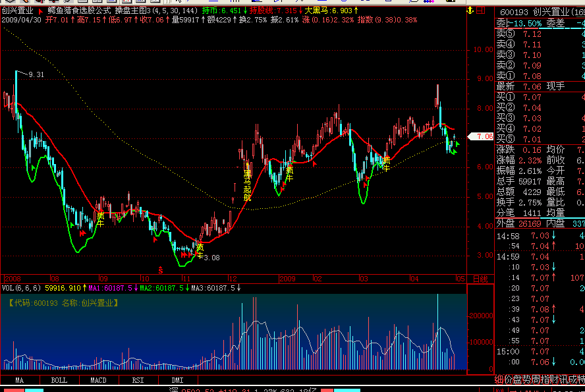The height and width of the screenshot is (392, 585).
Task: Click the 卖① 7.08 ask row
Action: tap(540, 76)
